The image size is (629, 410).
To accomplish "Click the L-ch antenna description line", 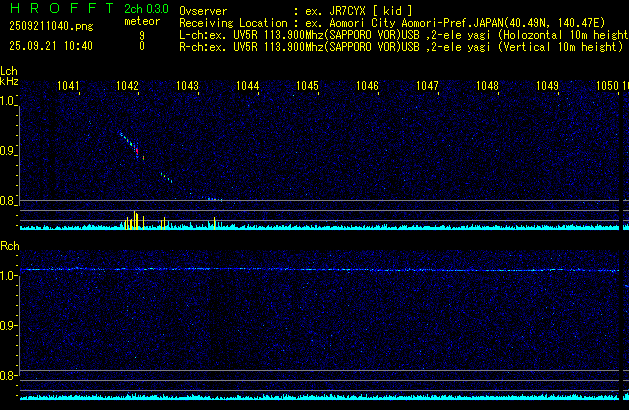I will click(x=403, y=34).
